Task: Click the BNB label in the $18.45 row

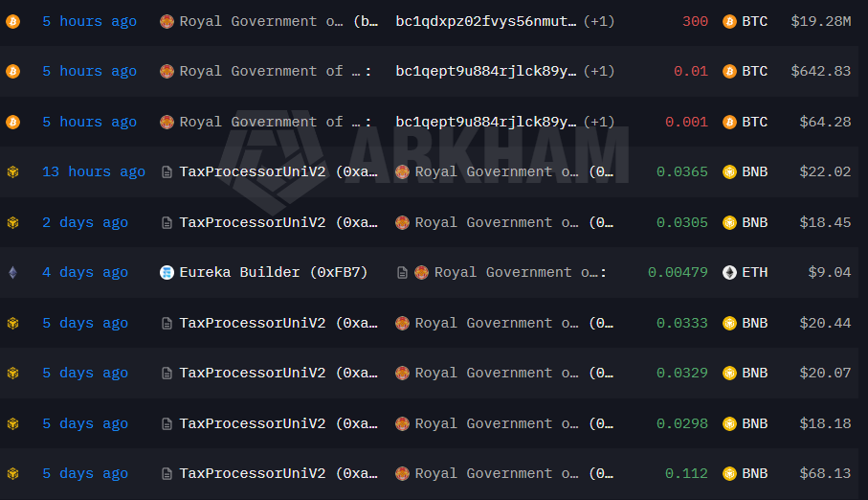Action: 755,223
